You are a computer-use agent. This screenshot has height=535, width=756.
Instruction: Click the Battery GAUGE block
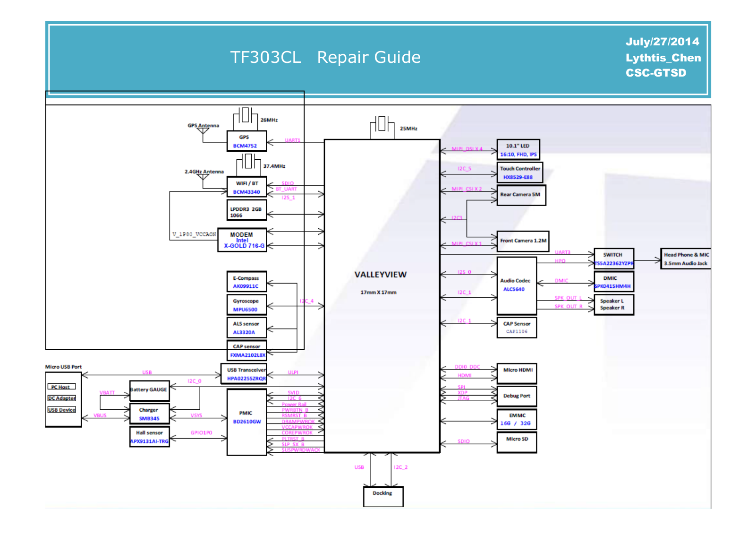coord(149,390)
